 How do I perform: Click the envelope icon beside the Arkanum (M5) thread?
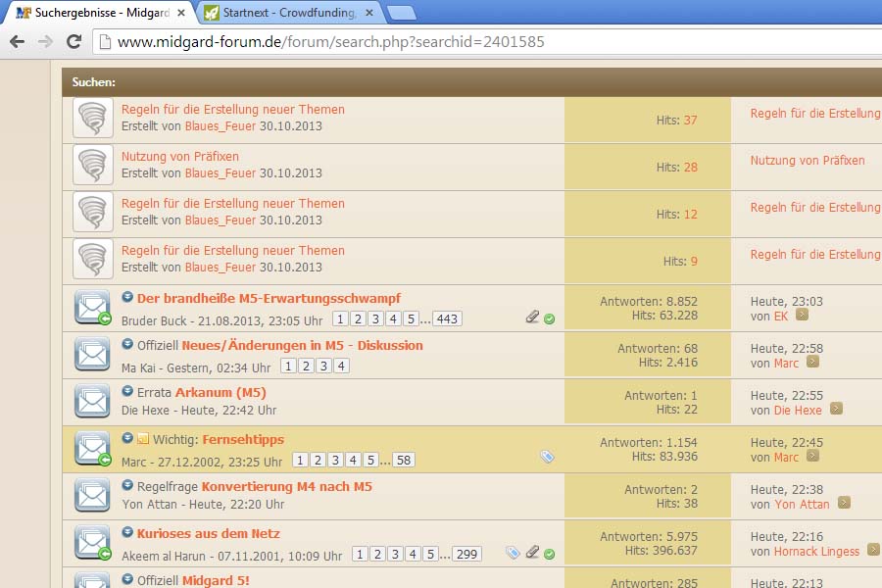pos(93,401)
